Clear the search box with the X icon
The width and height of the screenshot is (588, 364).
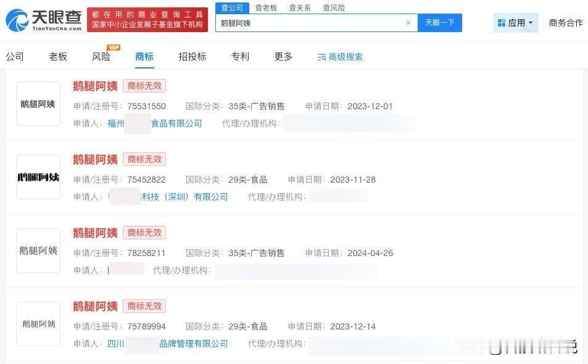(408, 23)
